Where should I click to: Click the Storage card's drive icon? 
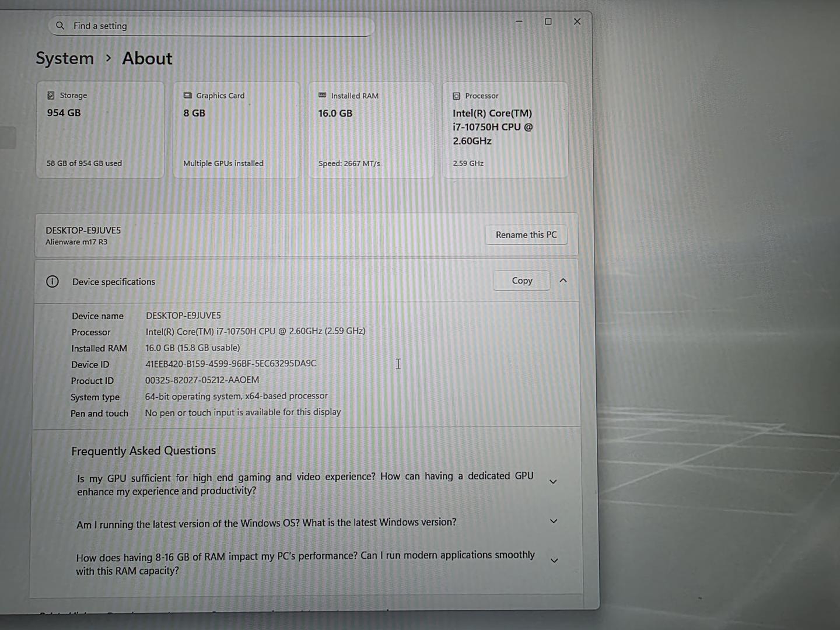pos(51,95)
